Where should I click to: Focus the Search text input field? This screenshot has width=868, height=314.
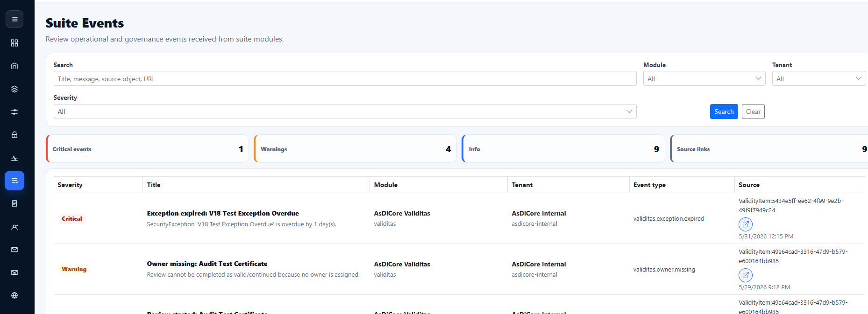pos(345,79)
